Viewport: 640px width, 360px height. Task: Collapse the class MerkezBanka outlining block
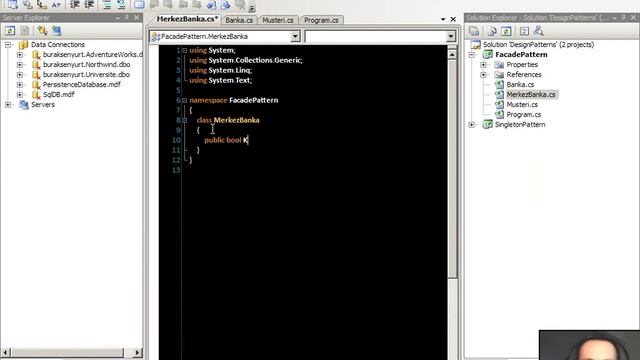click(184, 120)
